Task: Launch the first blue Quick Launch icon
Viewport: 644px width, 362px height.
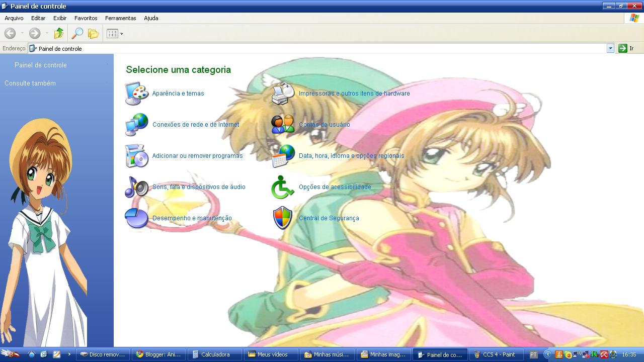Action: click(x=32, y=354)
